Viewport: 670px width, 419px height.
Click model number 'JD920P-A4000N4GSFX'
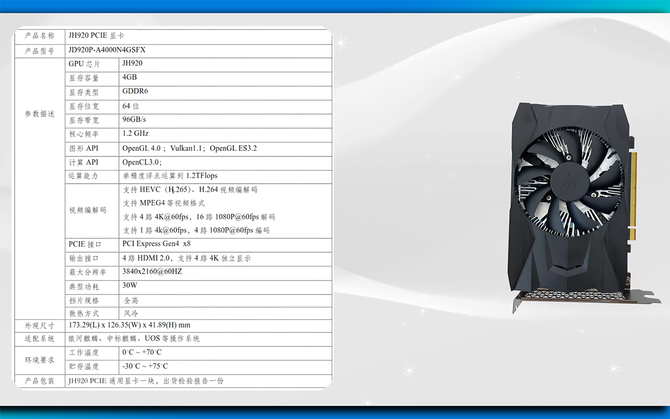(x=107, y=50)
